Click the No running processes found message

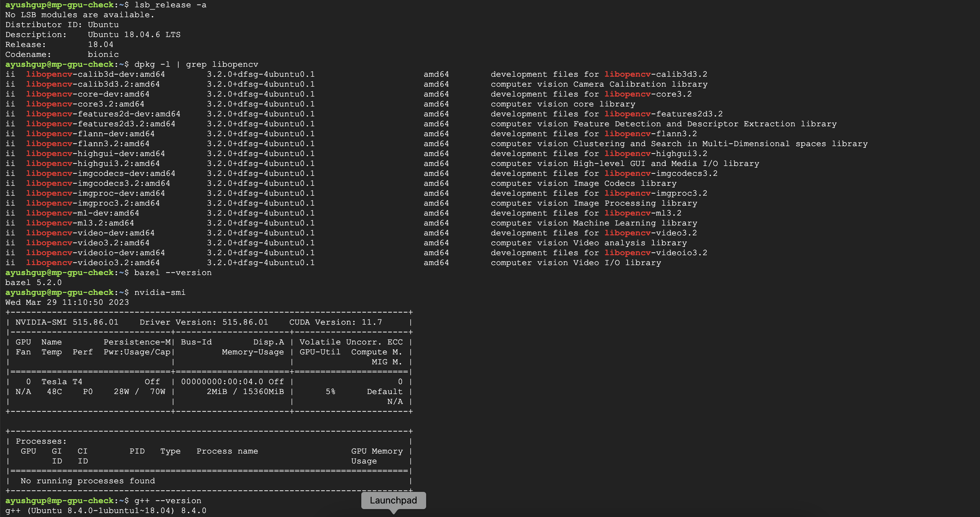87,481
